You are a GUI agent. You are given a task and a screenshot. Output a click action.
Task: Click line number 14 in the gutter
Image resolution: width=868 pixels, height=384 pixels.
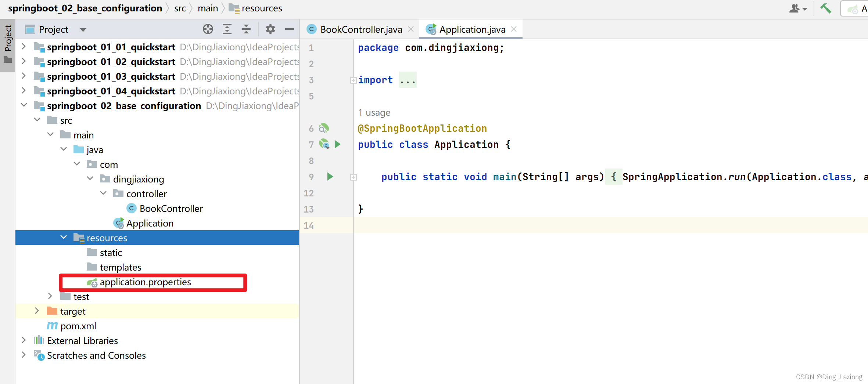click(309, 225)
